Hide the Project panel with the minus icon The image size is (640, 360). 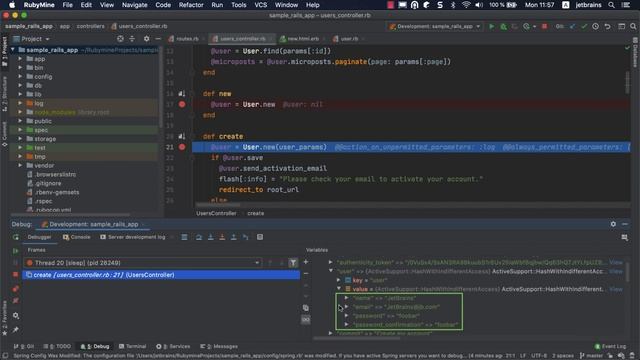[x=158, y=39]
